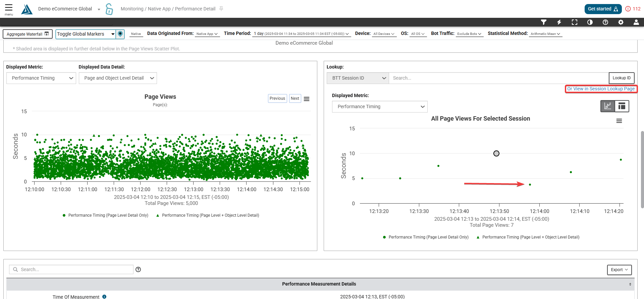This screenshot has width=644, height=299.
Task: Toggle Page Level Detail Only legend in Page Views
Action: click(x=105, y=215)
